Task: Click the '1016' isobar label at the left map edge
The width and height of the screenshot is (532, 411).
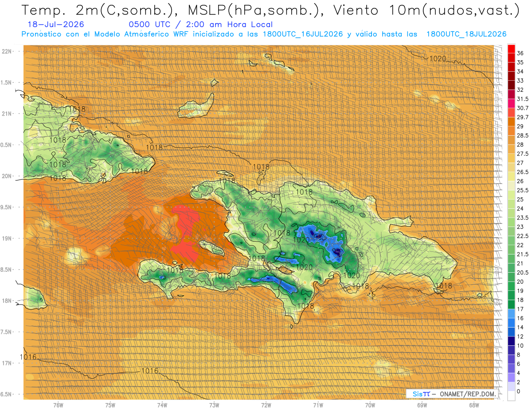Action: click(x=28, y=357)
